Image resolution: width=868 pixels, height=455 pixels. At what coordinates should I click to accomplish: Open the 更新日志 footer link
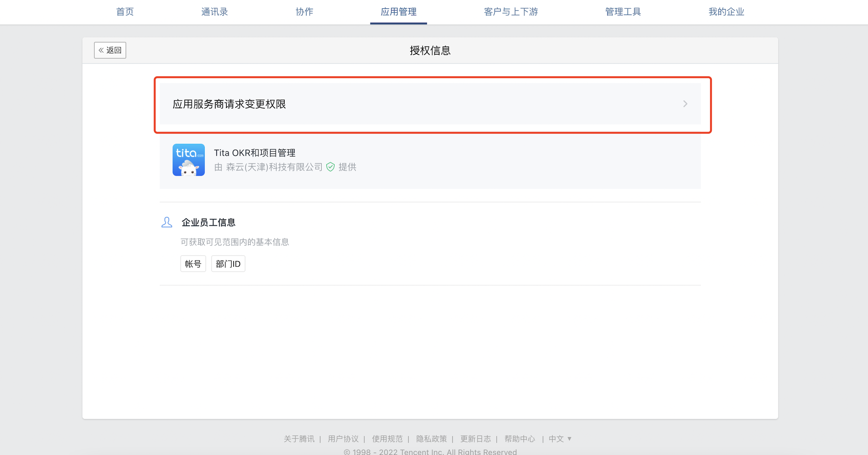pyautogui.click(x=475, y=439)
